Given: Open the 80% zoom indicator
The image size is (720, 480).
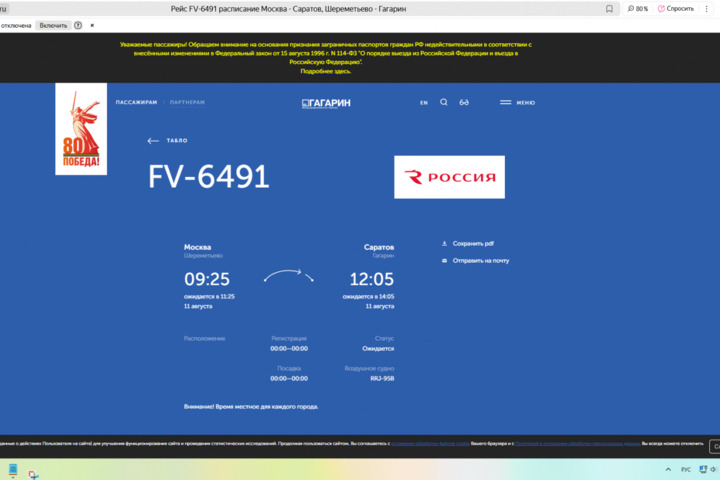Looking at the screenshot, I should [638, 9].
